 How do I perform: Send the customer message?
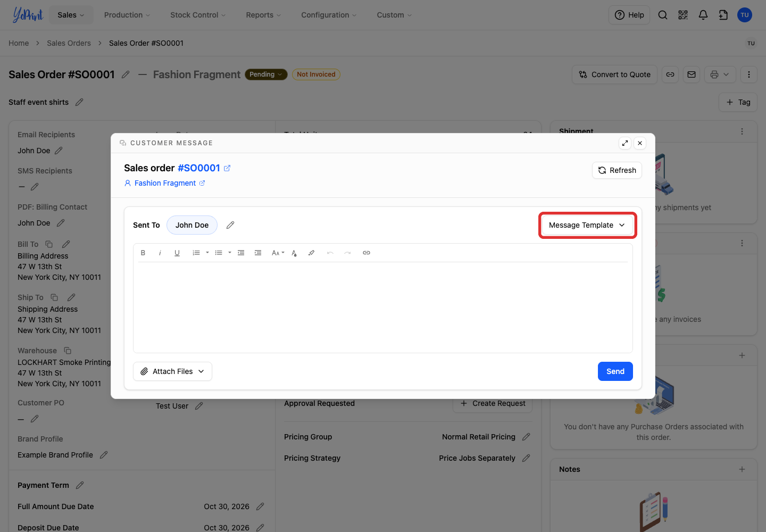click(615, 371)
